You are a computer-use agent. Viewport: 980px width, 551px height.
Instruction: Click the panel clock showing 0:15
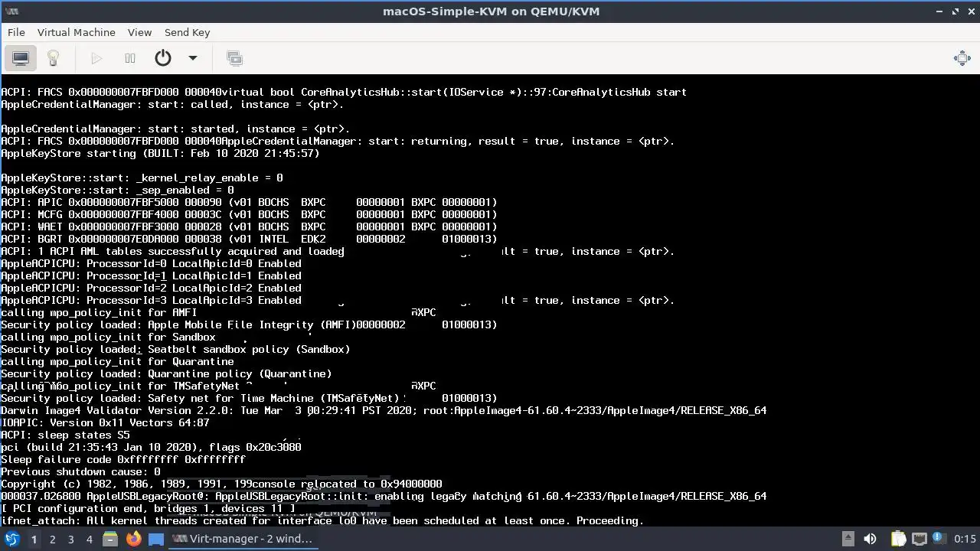coord(965,539)
